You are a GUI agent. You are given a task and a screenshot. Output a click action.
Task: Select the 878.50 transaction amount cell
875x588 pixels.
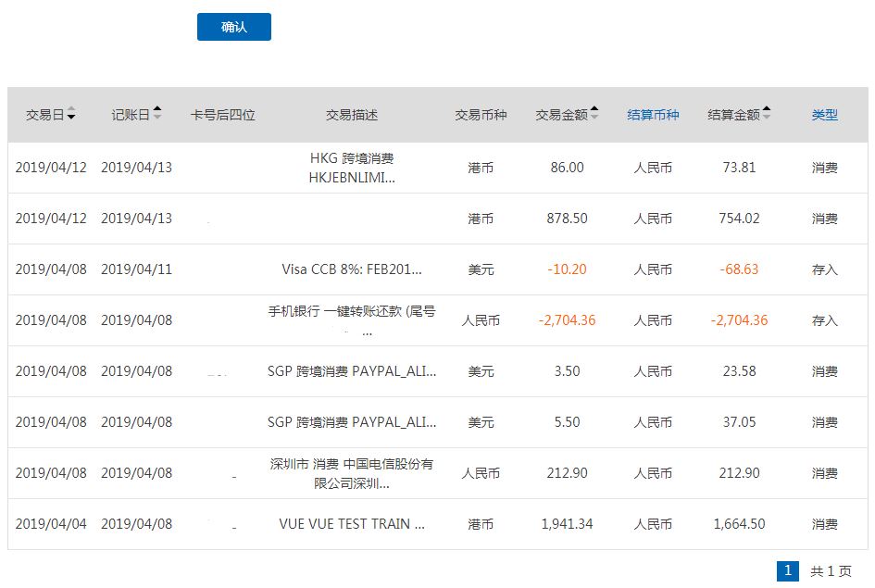click(567, 219)
